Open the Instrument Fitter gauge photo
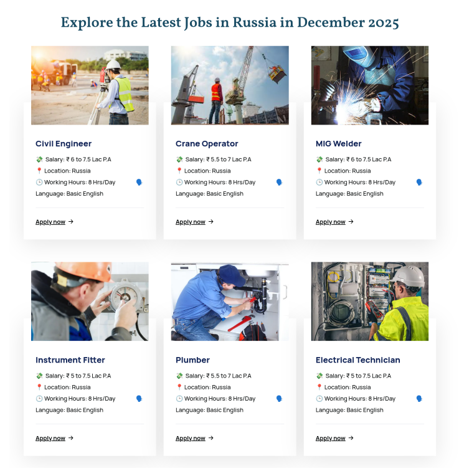 pyautogui.click(x=90, y=302)
